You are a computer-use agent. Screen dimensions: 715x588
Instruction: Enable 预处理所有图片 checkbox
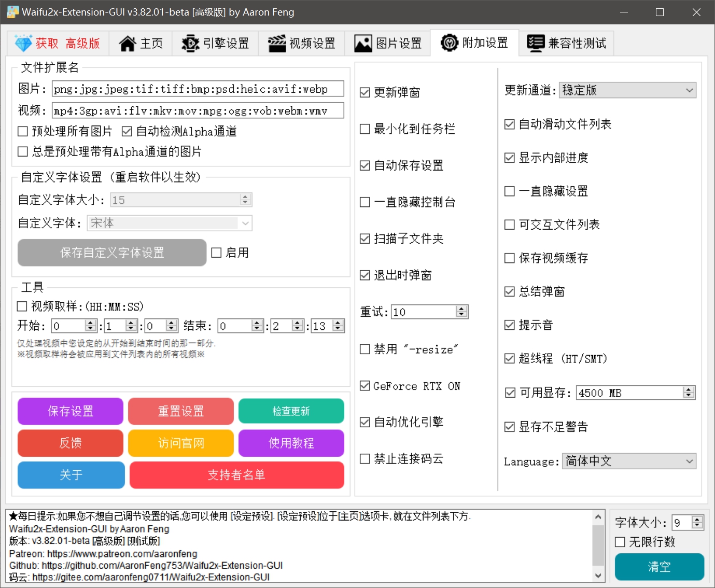pos(65,132)
